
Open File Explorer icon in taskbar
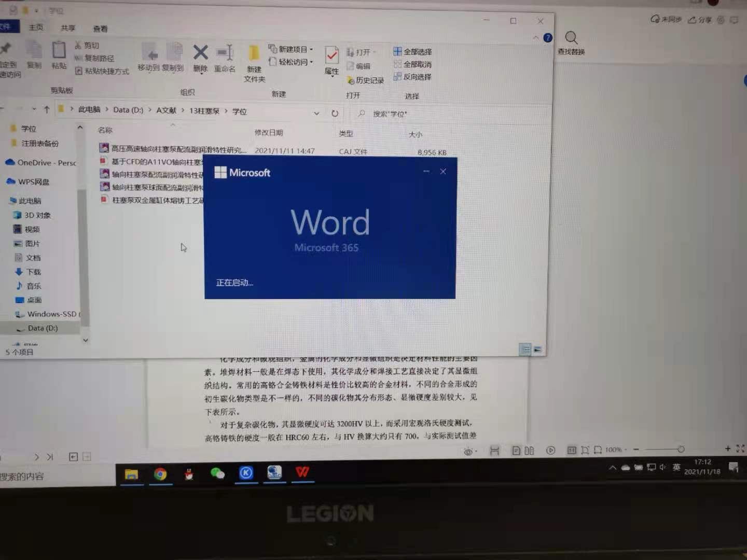pos(131,474)
